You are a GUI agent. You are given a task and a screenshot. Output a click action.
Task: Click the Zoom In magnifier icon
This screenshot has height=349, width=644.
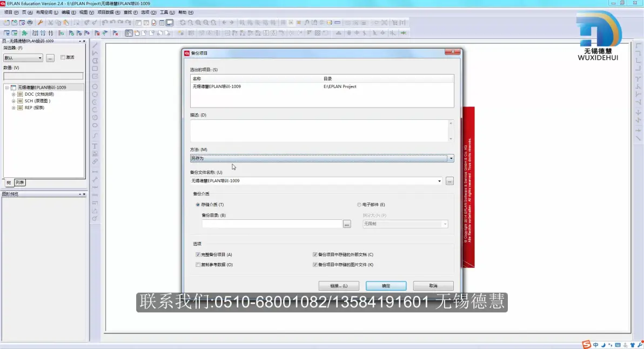point(198,23)
